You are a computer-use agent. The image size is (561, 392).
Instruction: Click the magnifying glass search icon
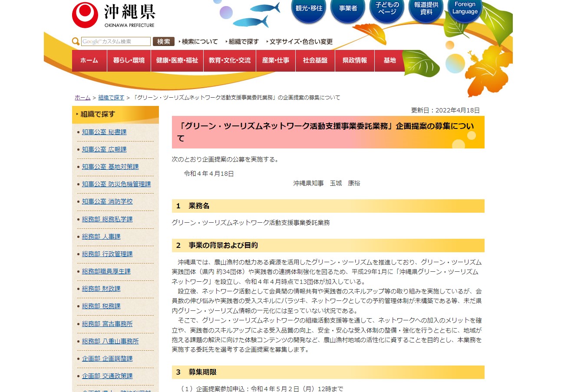pos(75,41)
